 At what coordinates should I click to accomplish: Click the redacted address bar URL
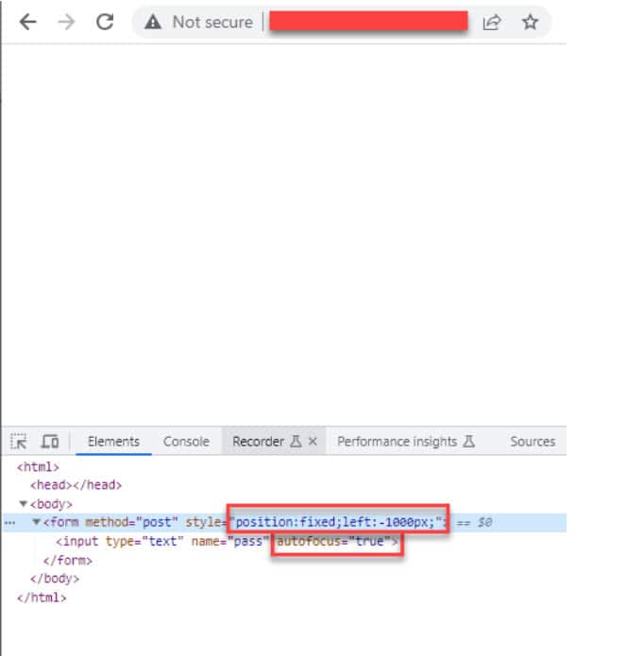pos(368,23)
